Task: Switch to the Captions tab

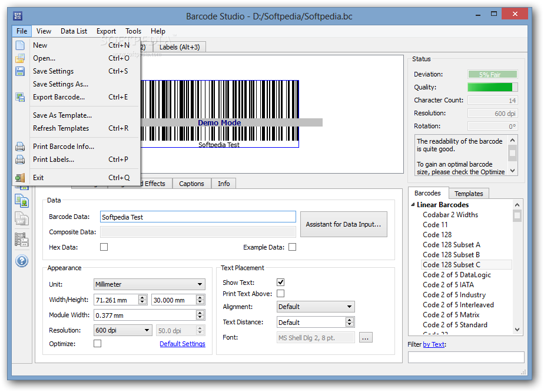Action: pyautogui.click(x=191, y=184)
